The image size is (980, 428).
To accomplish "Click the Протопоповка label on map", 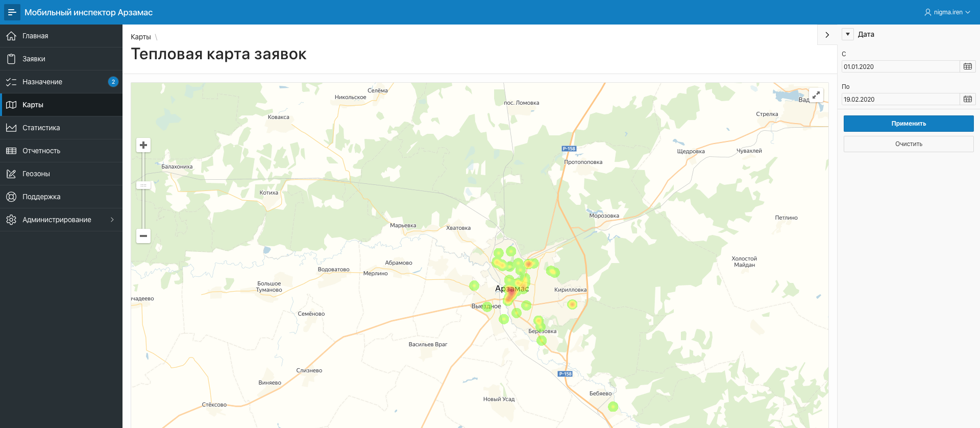I will point(583,162).
